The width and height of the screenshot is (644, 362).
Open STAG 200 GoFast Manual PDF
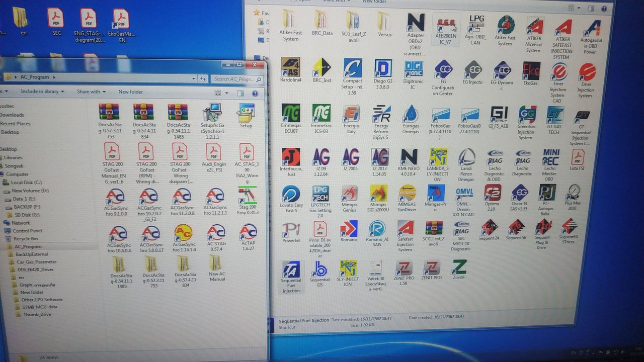(111, 152)
